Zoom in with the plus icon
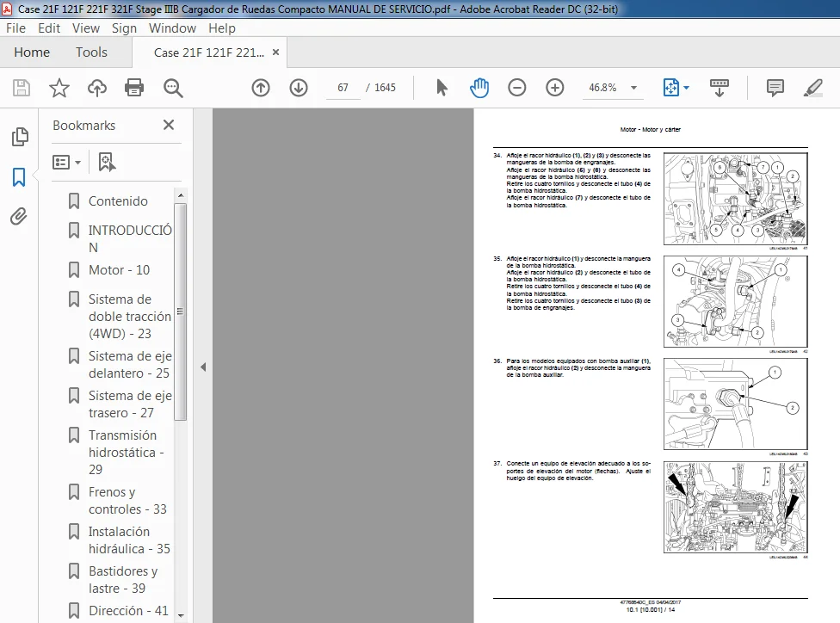 [x=554, y=87]
